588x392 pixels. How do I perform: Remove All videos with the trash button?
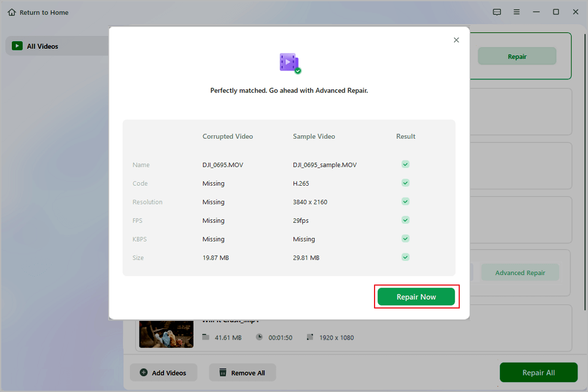(x=242, y=373)
